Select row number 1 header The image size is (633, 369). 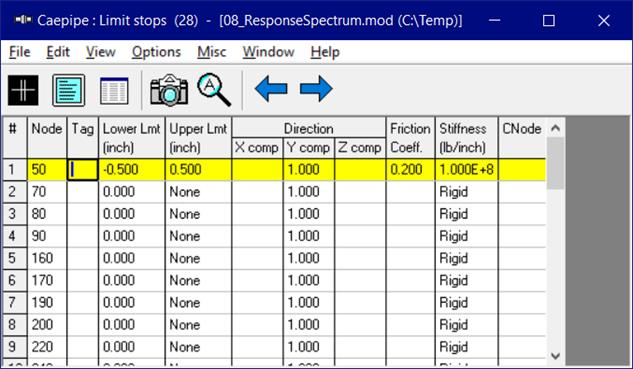[15, 170]
